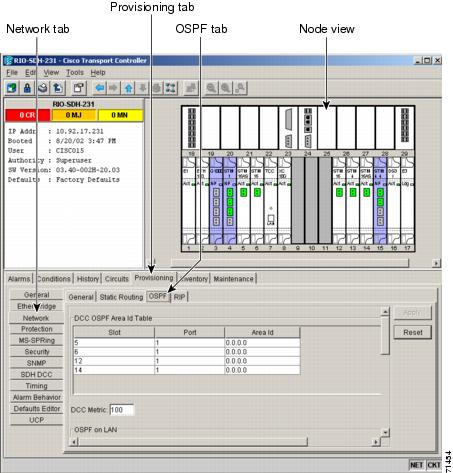Click the green port on slot 13 card
This screenshot has width=453, height=473.
[353, 193]
